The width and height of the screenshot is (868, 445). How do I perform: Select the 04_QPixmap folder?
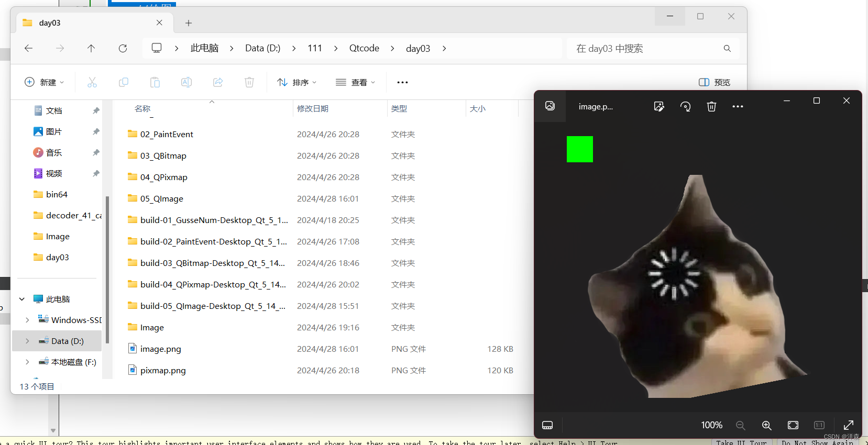[158, 177]
